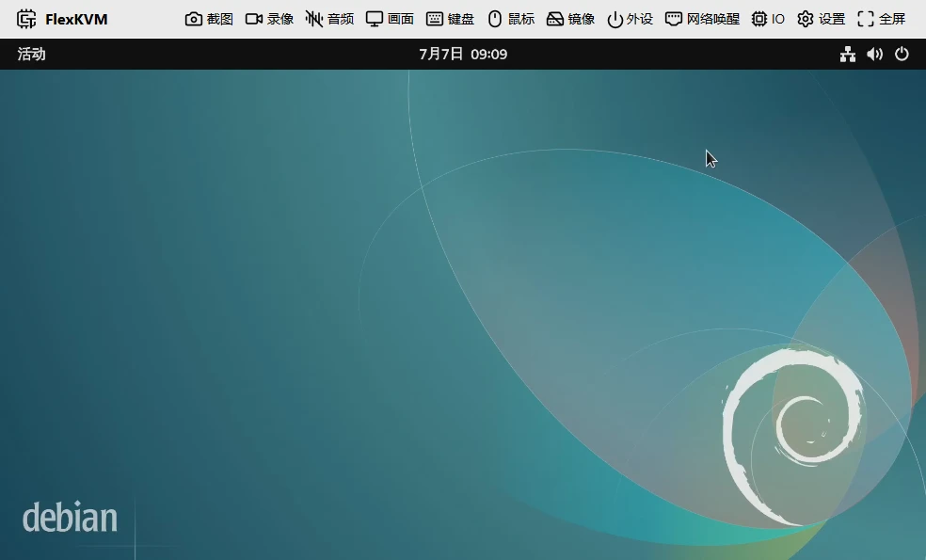This screenshot has height=560, width=926.
Task: Open 设置 settings
Action: point(821,19)
